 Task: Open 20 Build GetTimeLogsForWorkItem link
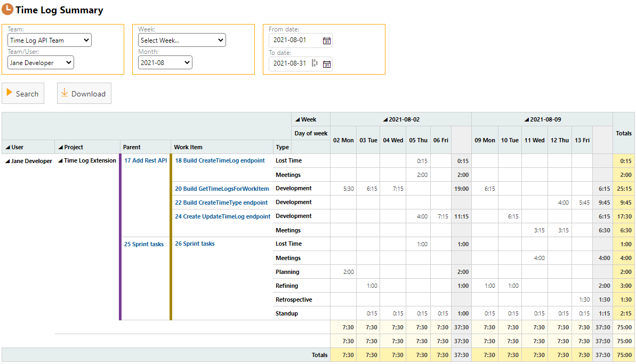pyautogui.click(x=222, y=188)
